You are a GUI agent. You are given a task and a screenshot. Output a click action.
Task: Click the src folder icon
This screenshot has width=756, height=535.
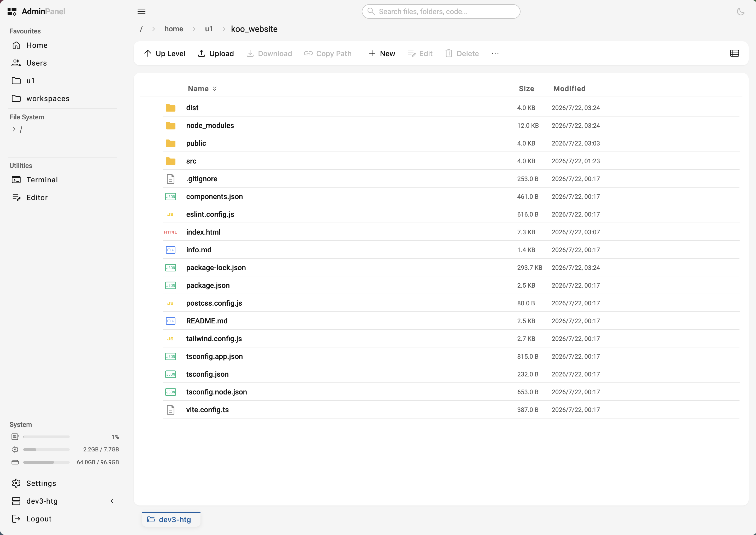coord(170,161)
